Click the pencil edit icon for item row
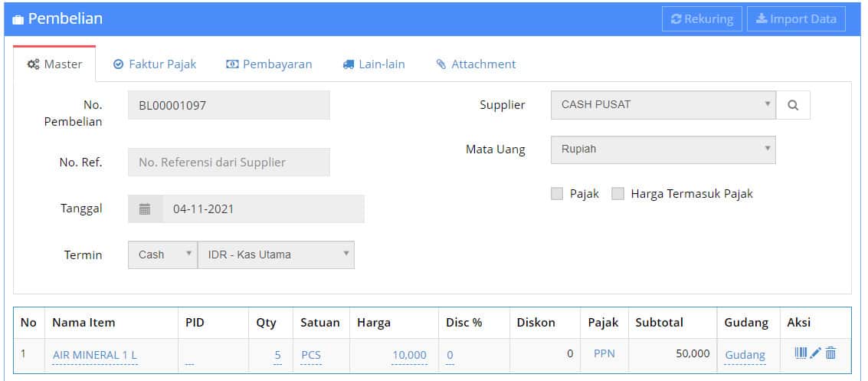868x381 pixels. tap(816, 353)
